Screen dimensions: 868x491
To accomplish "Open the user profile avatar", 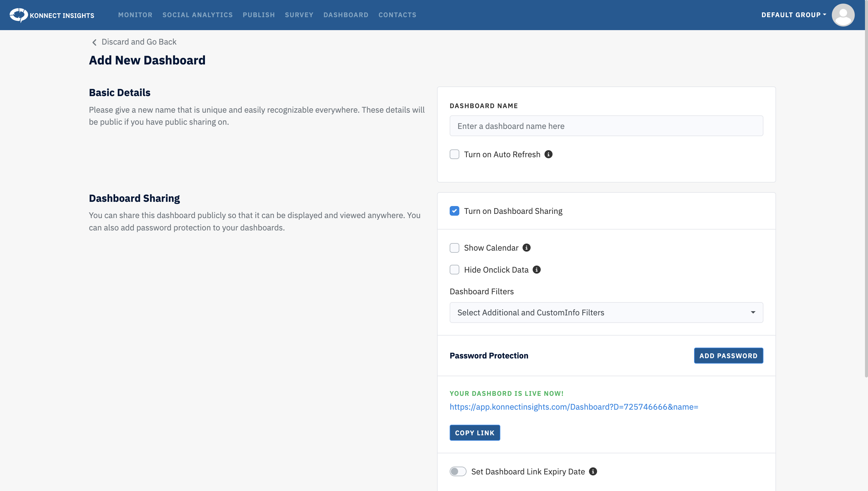I will [x=843, y=15].
